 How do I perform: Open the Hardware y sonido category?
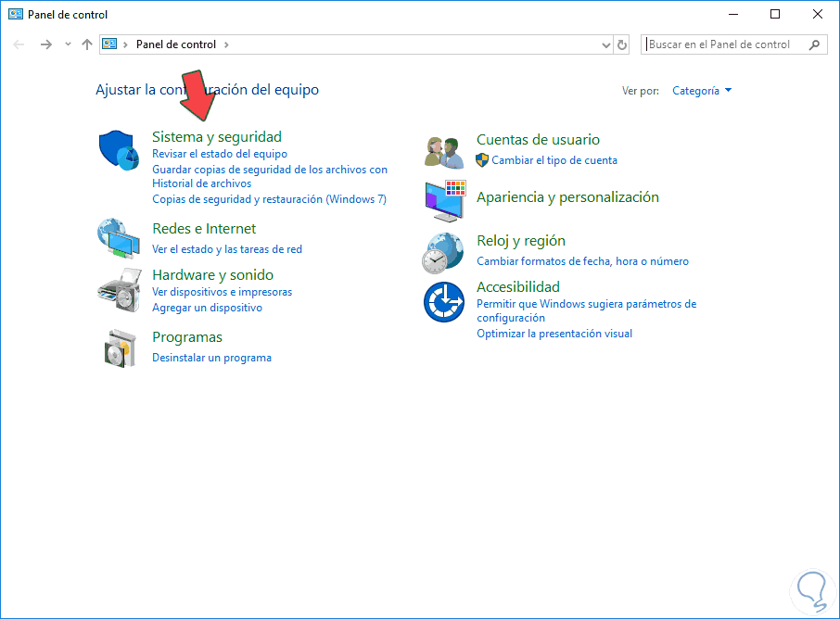click(212, 274)
